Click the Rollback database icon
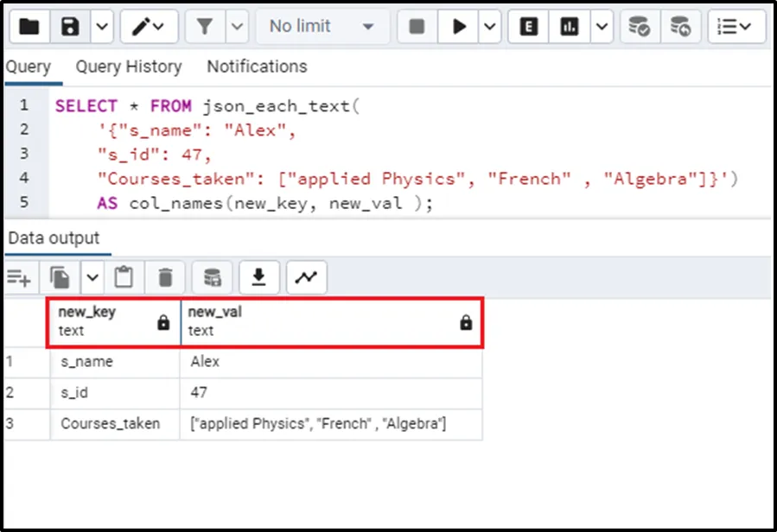This screenshot has height=532, width=777. click(x=680, y=27)
